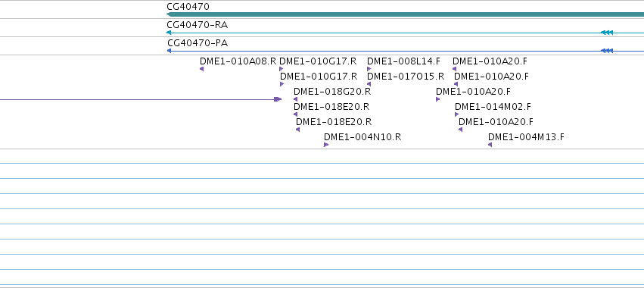Open the DME1-018G20.R feature label
644x288 pixels.
332,92
